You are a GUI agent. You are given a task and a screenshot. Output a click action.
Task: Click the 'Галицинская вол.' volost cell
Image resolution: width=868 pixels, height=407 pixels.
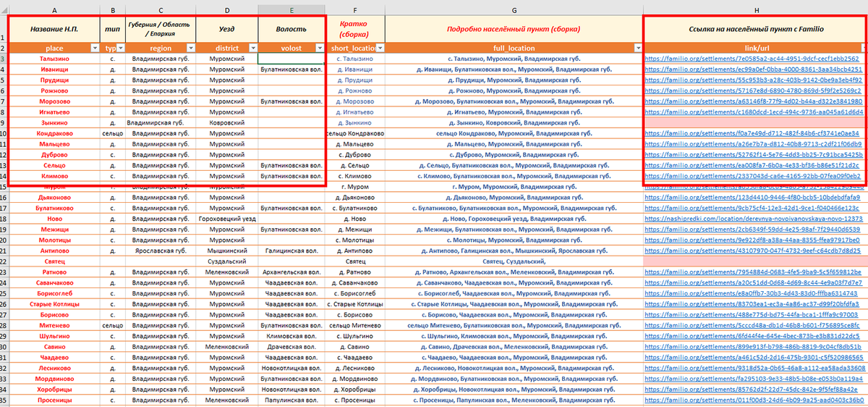coord(292,251)
